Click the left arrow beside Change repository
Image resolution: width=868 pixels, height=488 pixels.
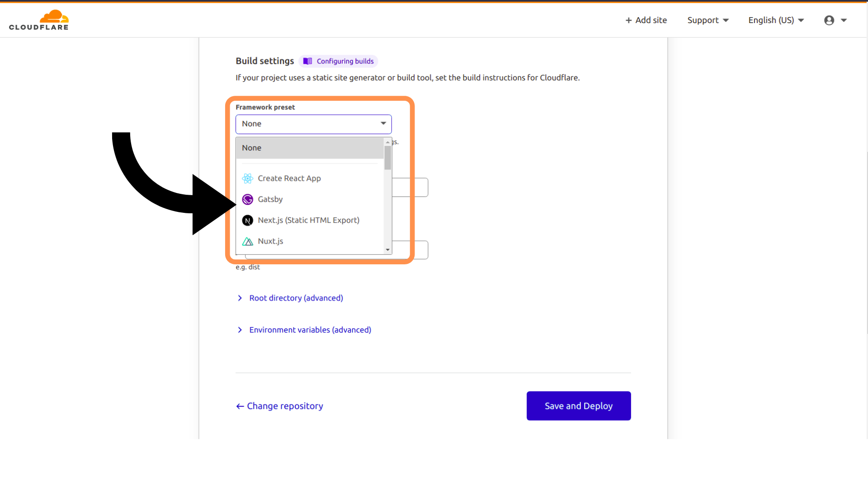240,406
